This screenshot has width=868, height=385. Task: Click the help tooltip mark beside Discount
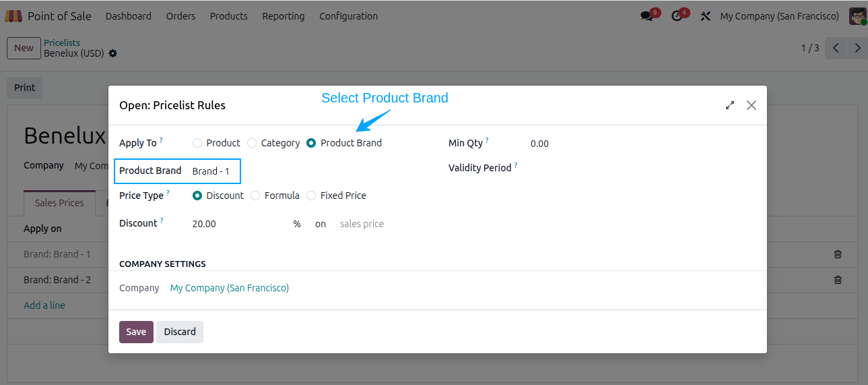click(162, 221)
